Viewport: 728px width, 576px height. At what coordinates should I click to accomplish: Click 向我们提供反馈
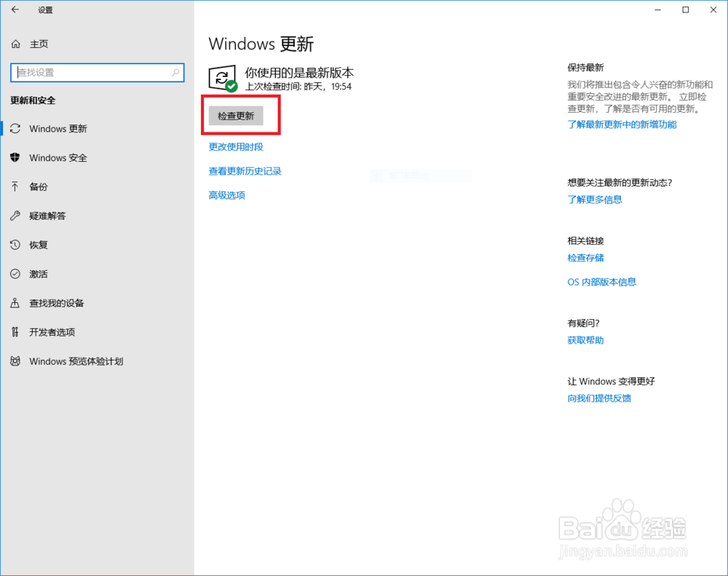click(598, 398)
